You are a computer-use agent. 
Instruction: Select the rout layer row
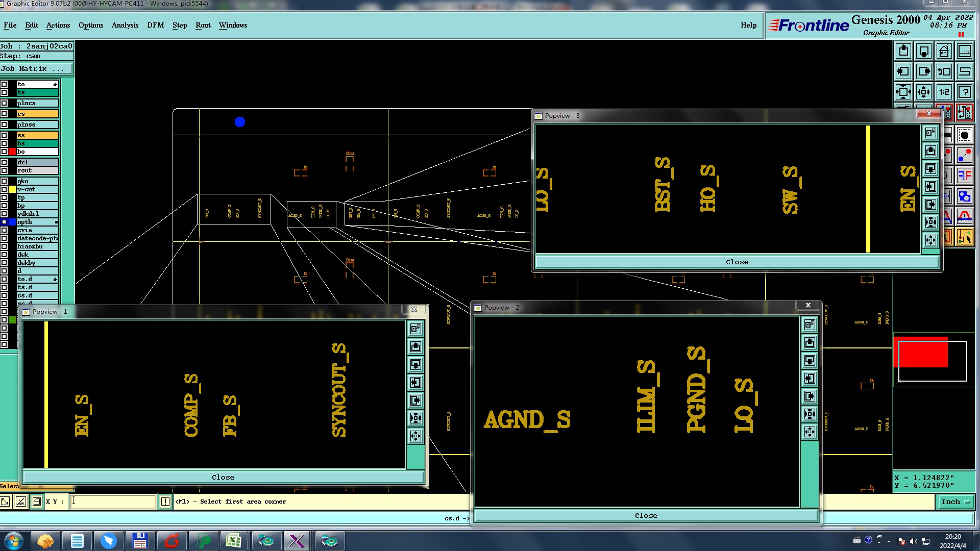pos(37,170)
